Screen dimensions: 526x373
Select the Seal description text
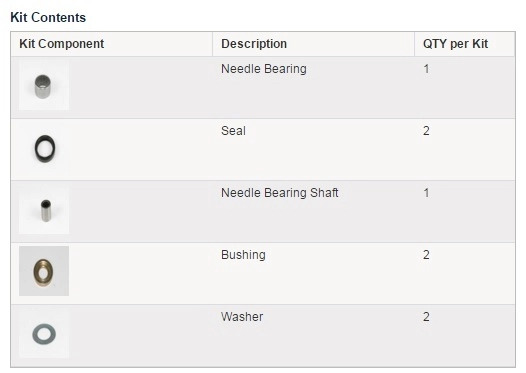233,131
